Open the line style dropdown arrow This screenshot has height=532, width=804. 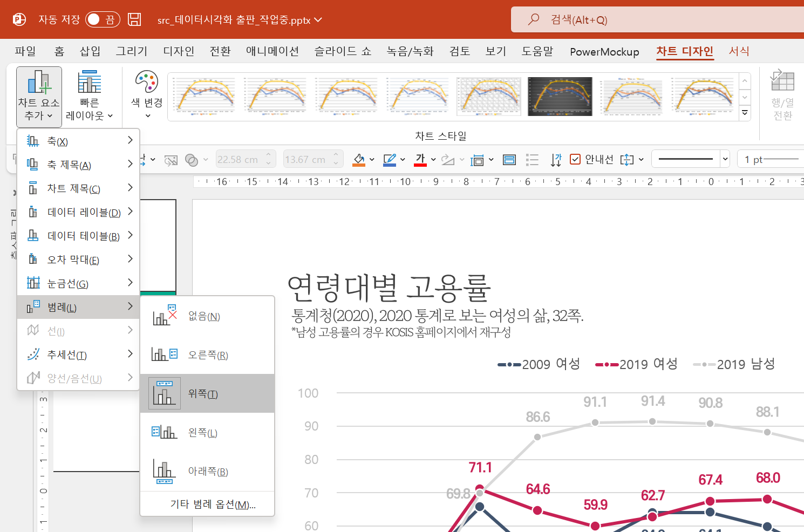725,159
